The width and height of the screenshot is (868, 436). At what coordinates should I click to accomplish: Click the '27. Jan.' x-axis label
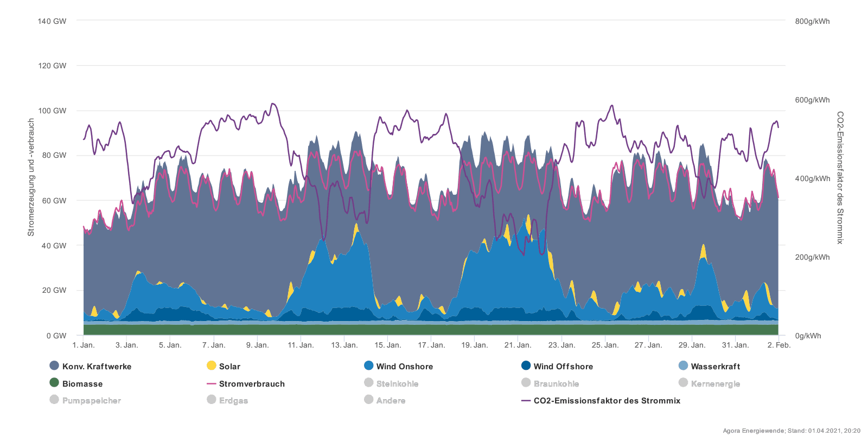[648, 345]
